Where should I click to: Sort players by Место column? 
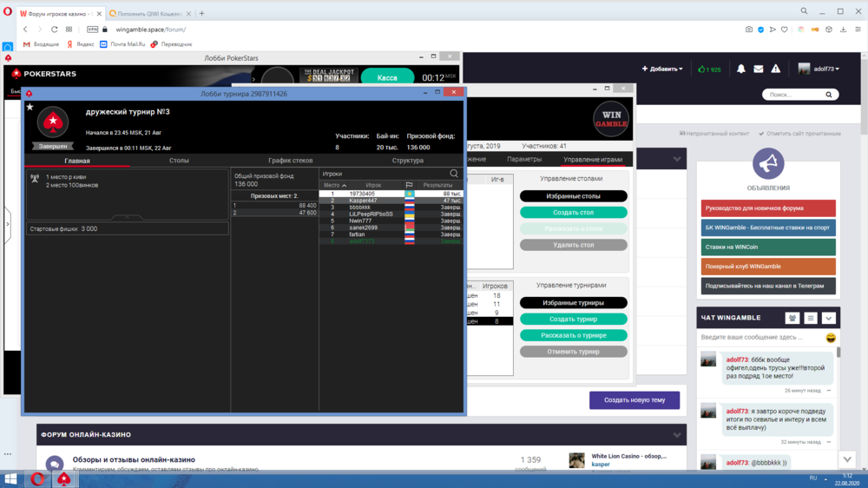[x=335, y=185]
